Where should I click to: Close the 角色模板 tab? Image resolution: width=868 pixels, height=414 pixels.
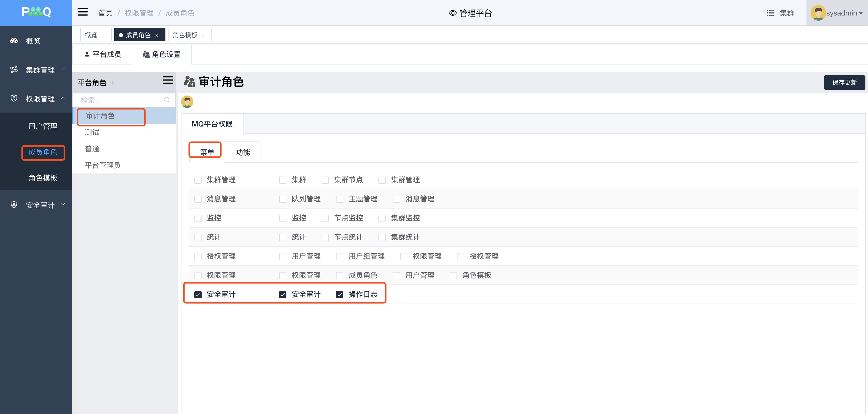pyautogui.click(x=203, y=35)
